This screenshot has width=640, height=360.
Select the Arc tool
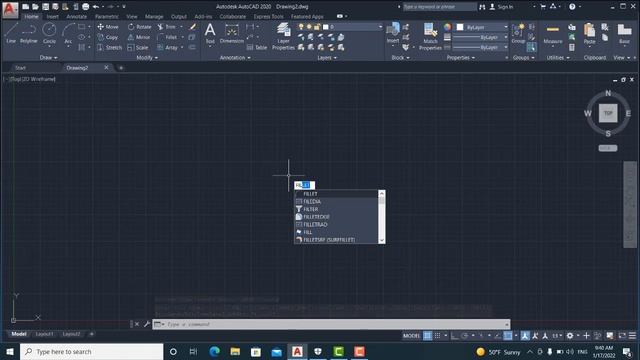point(68,33)
